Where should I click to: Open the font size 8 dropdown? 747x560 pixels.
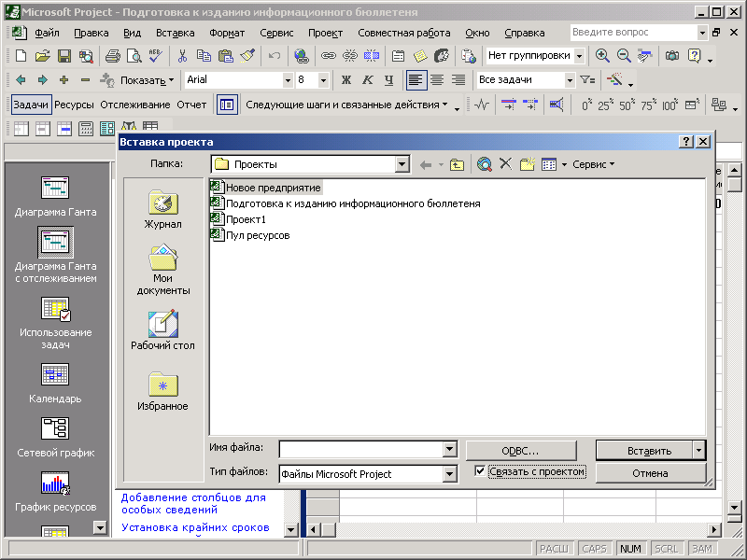(x=323, y=80)
